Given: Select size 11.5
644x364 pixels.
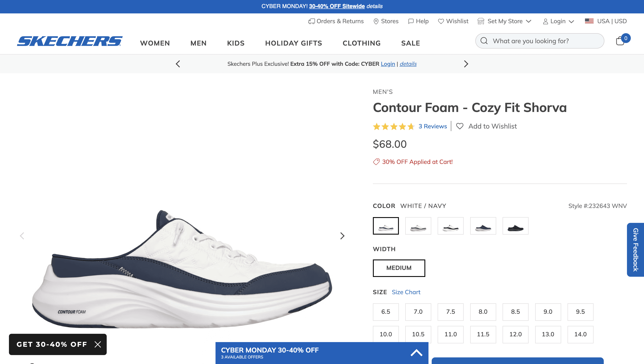Looking at the screenshot, I should pos(483,334).
